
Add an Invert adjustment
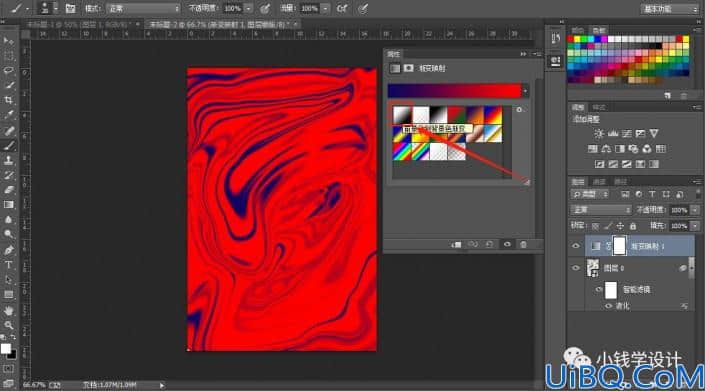coord(599,164)
